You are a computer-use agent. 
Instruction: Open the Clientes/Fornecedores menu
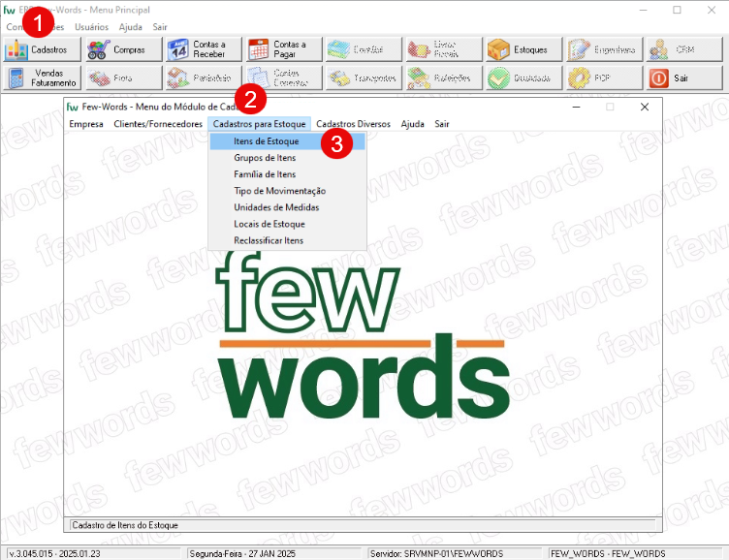click(158, 124)
